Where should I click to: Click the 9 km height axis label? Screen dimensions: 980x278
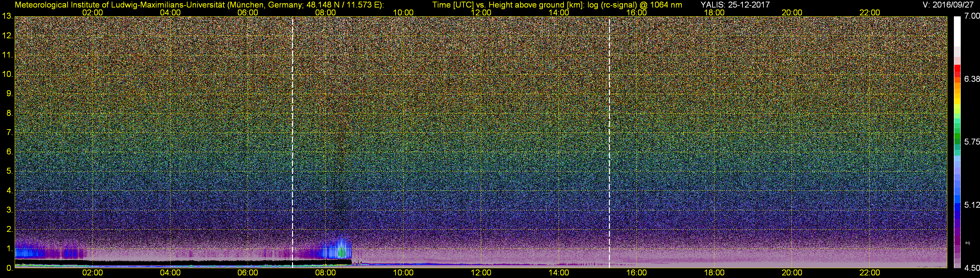(x=9, y=94)
